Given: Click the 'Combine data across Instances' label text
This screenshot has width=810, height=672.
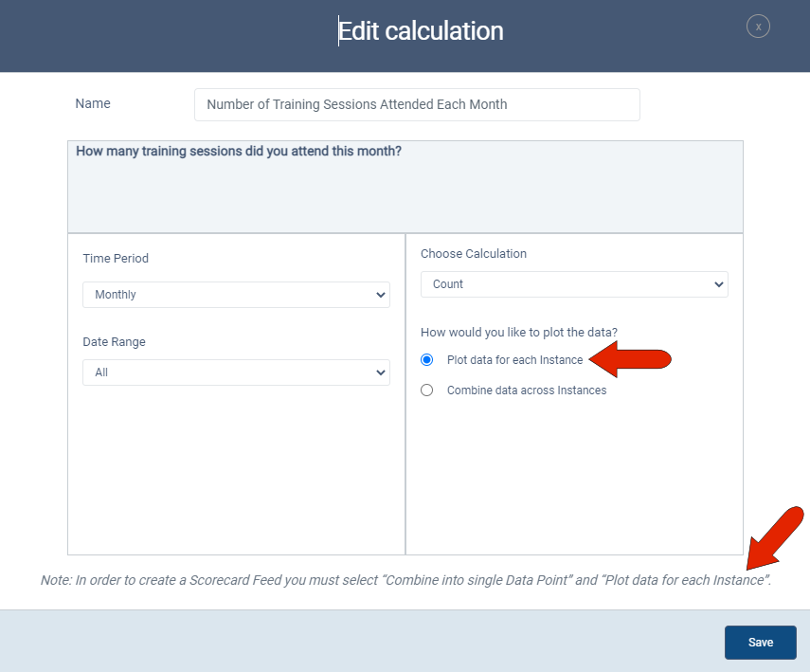Looking at the screenshot, I should click(526, 390).
